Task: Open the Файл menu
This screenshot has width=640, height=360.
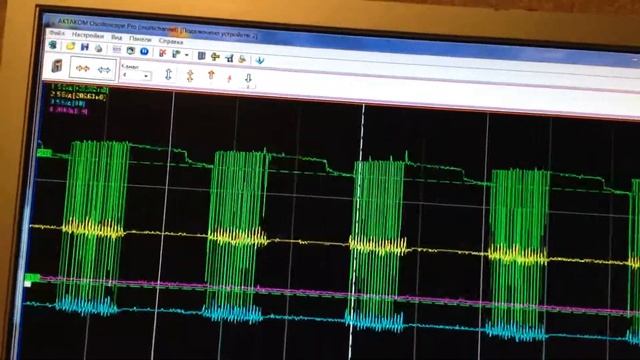Action: [x=57, y=33]
